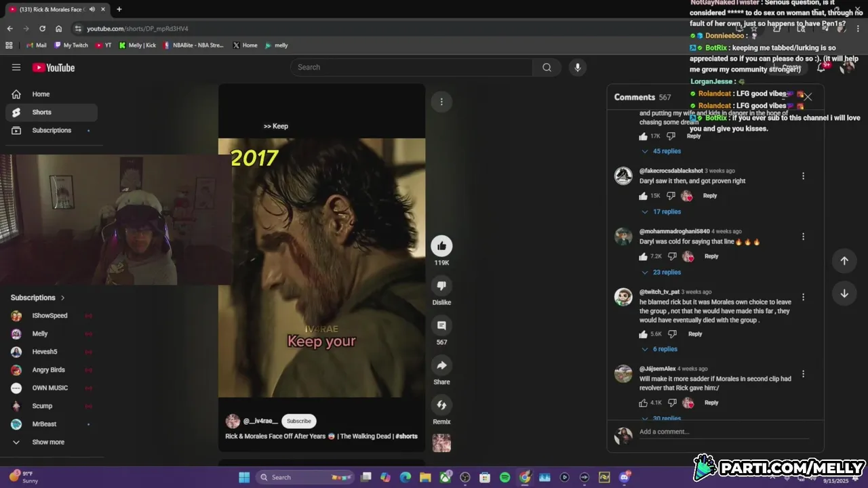
Task: Reload the page in the browser
Action: coord(42,28)
